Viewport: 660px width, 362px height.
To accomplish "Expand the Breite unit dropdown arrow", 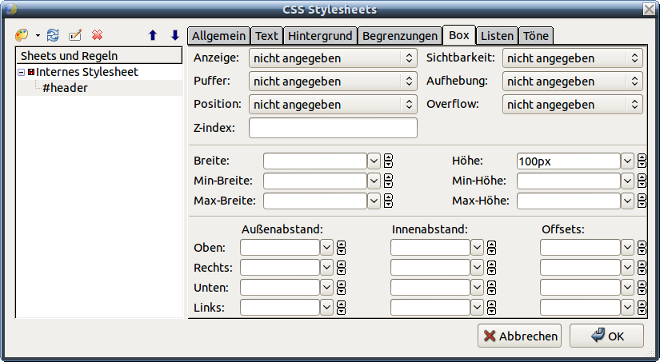I will pos(374,161).
